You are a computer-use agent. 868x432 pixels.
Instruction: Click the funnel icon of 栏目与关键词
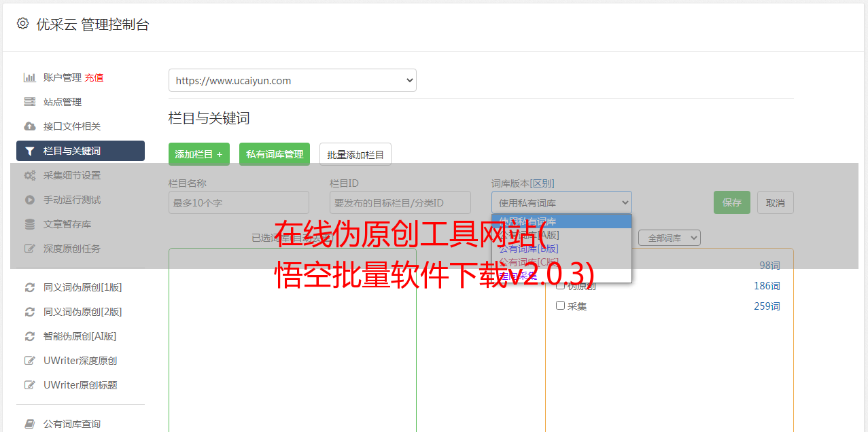coord(29,151)
